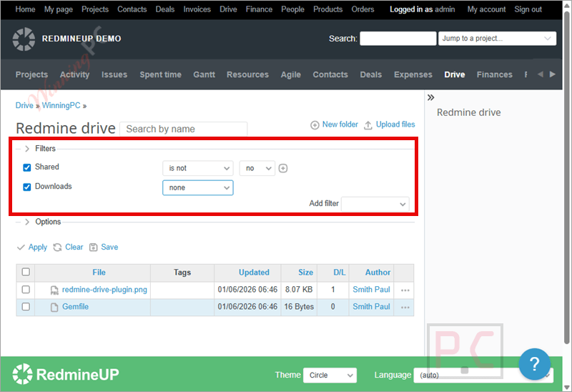
Task: Click the Sign out link
Action: click(x=528, y=9)
